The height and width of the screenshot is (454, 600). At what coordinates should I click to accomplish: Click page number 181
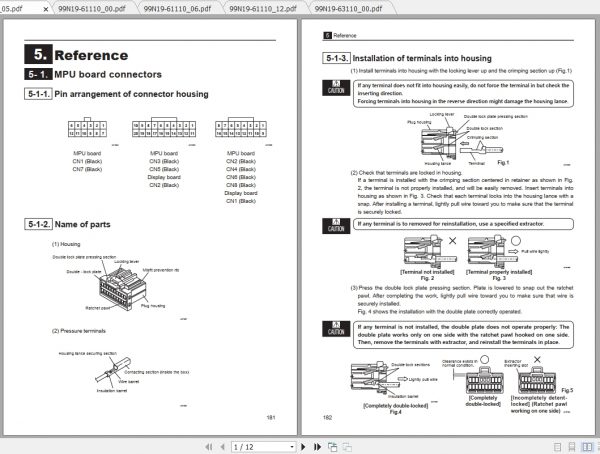[271, 417]
